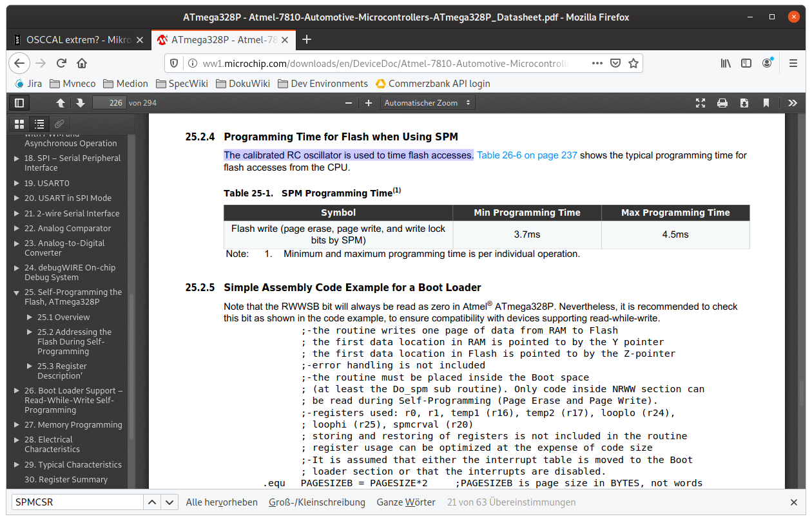Viewport: 812px width, 521px height.
Task: Open the Commerzbank API login bookmark
Action: point(432,84)
